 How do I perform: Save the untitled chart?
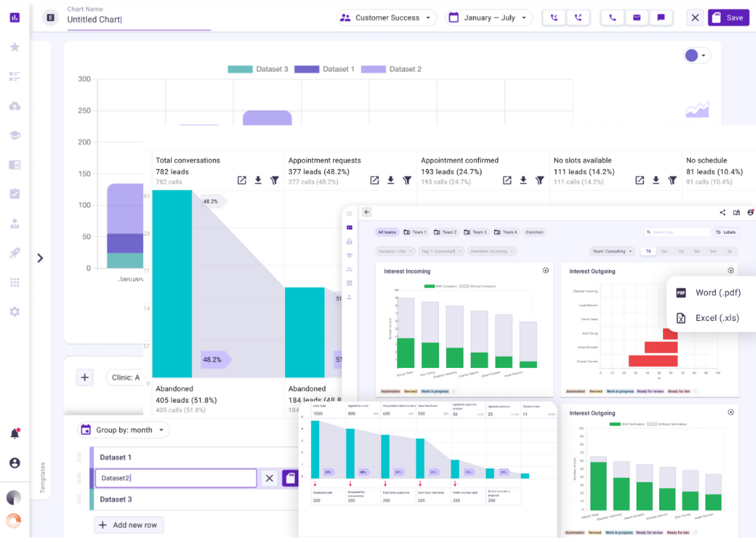coord(728,17)
